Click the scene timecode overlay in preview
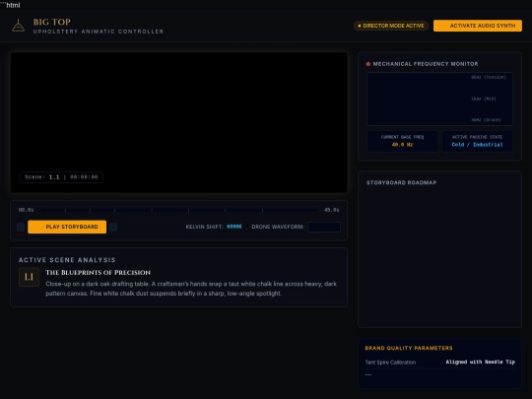 tap(61, 177)
